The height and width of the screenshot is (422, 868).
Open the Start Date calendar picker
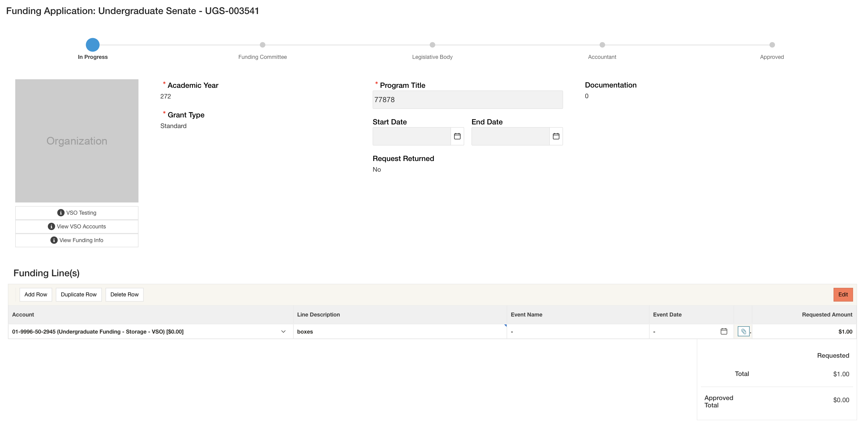point(457,136)
